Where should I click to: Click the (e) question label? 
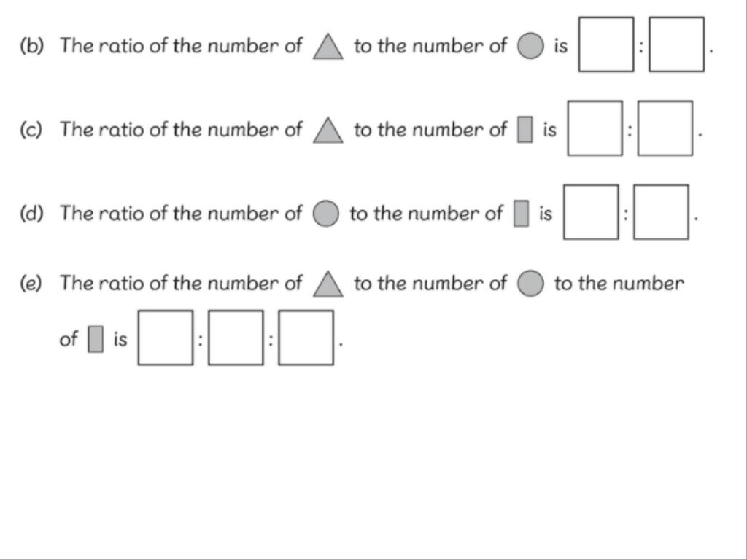pos(31,284)
